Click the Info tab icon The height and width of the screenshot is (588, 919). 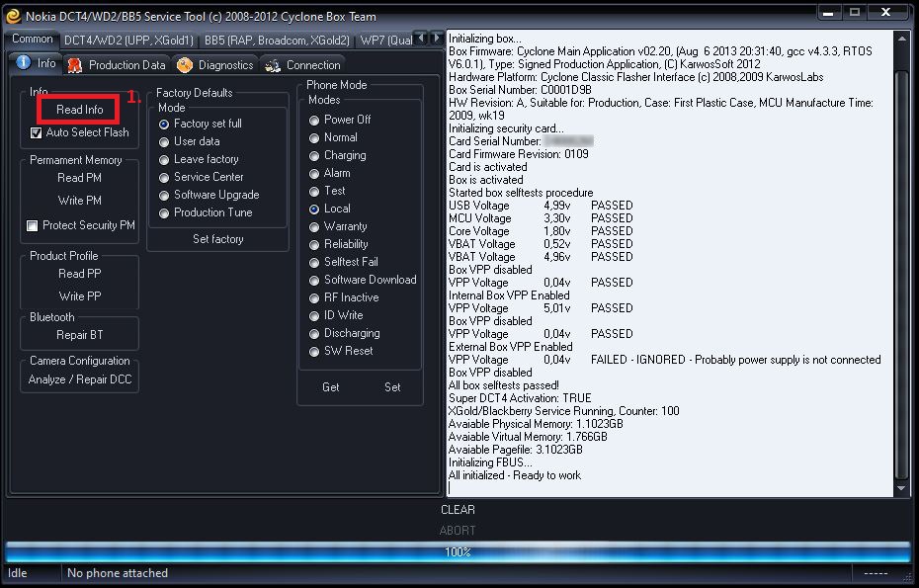pos(24,62)
